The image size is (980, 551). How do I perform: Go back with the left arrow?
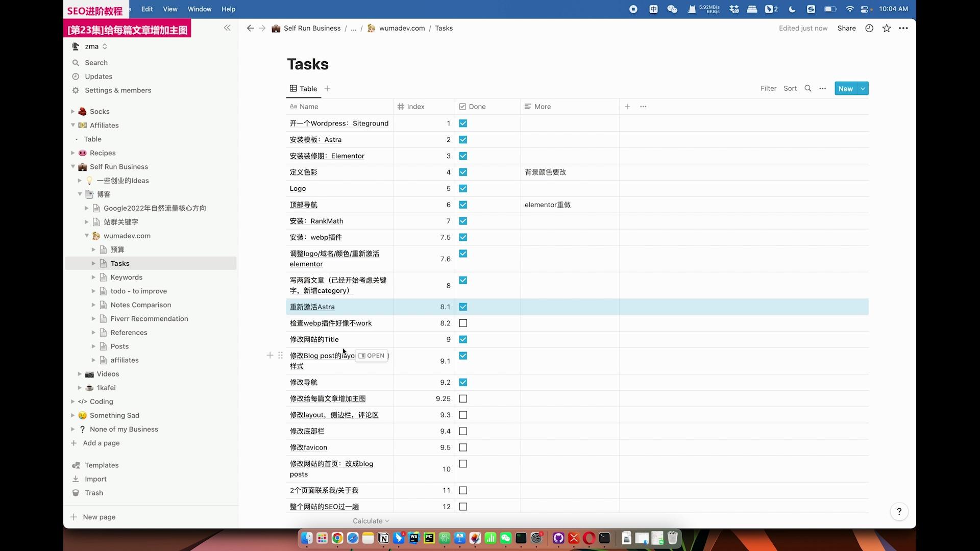[x=250, y=28]
